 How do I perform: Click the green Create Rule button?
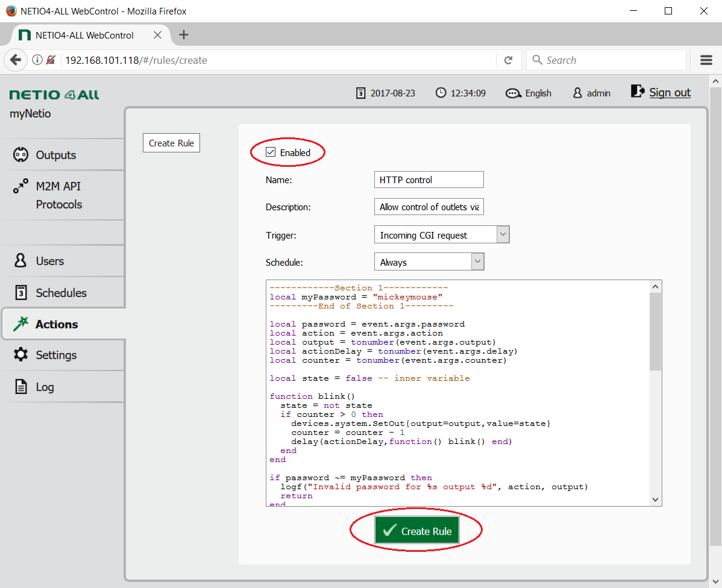point(416,530)
